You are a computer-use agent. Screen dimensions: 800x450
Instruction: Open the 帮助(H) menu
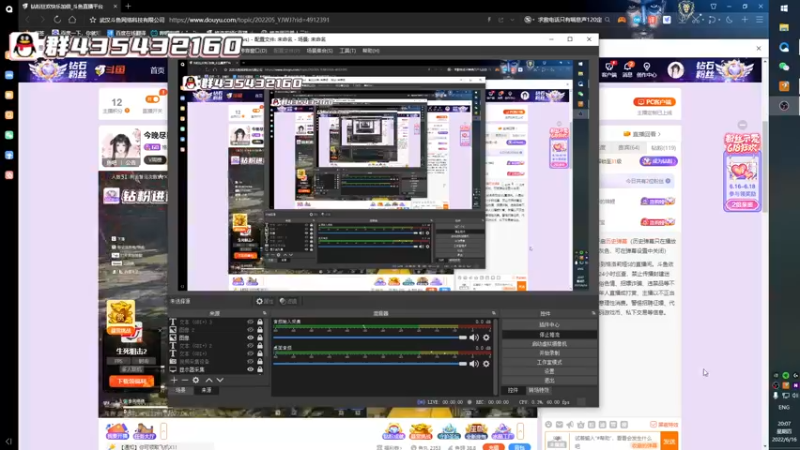pos(371,51)
